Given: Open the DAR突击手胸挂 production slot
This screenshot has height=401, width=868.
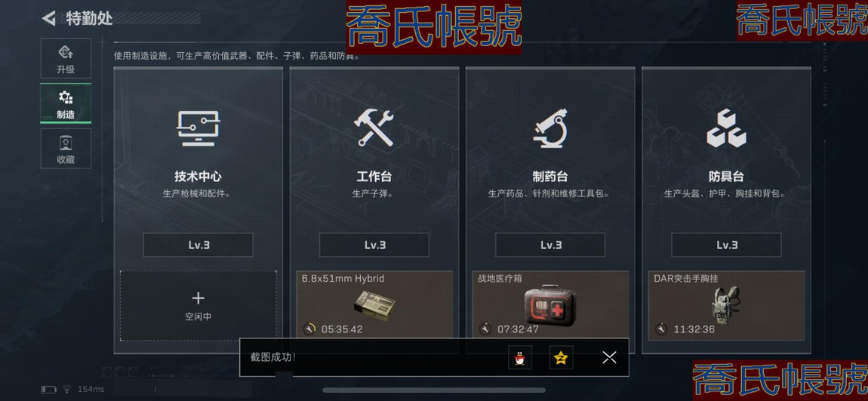Looking at the screenshot, I should point(726,306).
